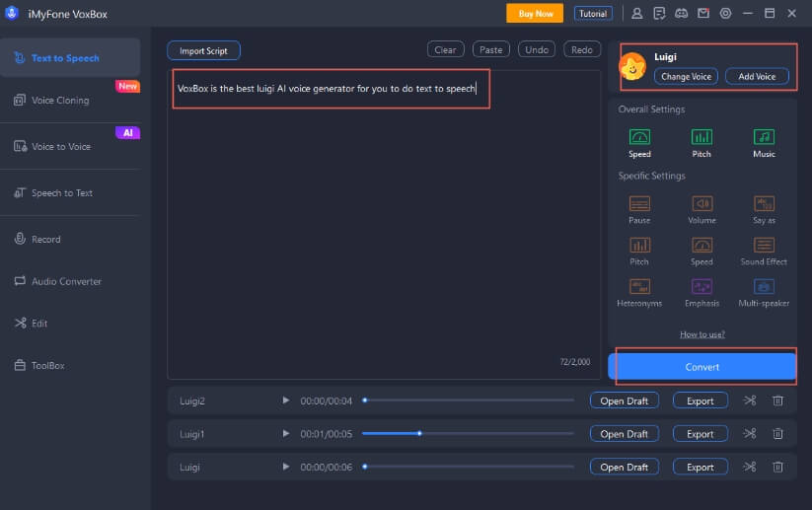The width and height of the screenshot is (812, 510).
Task: Delete the Luigi audio entry
Action: click(x=777, y=467)
